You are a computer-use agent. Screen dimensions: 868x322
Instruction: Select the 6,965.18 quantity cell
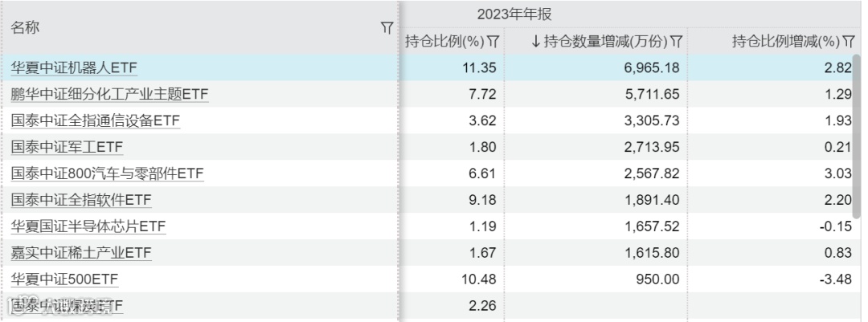(x=596, y=68)
